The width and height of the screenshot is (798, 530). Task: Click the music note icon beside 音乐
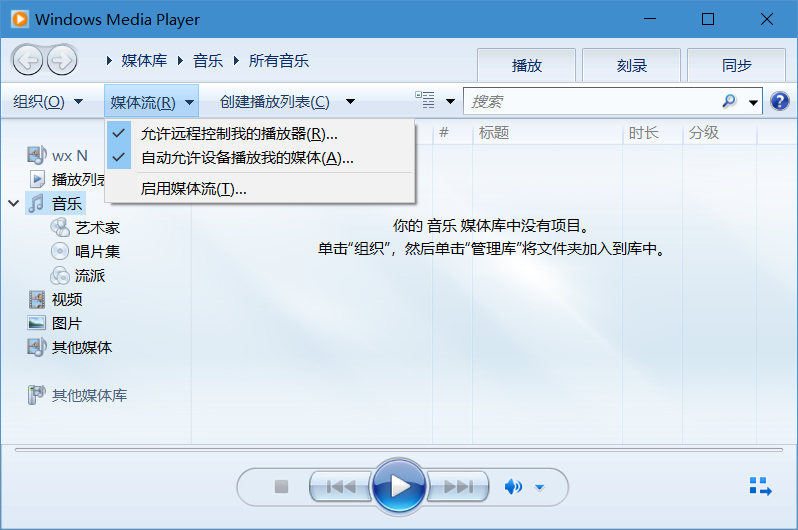click(36, 203)
